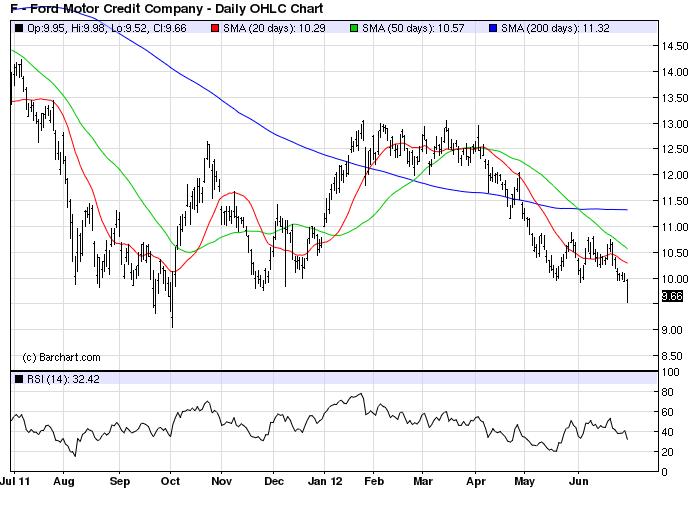Click the black OHLC legend swatch
The image size is (700, 512).
(x=17, y=28)
